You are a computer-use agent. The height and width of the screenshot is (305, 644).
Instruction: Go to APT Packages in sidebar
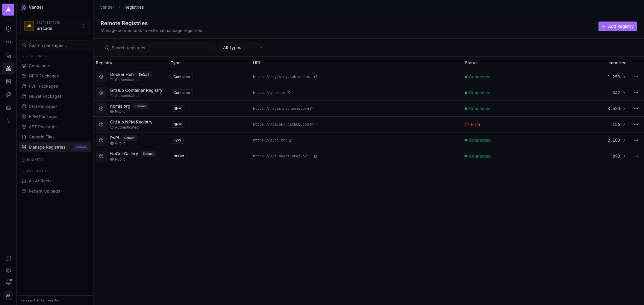55,127
